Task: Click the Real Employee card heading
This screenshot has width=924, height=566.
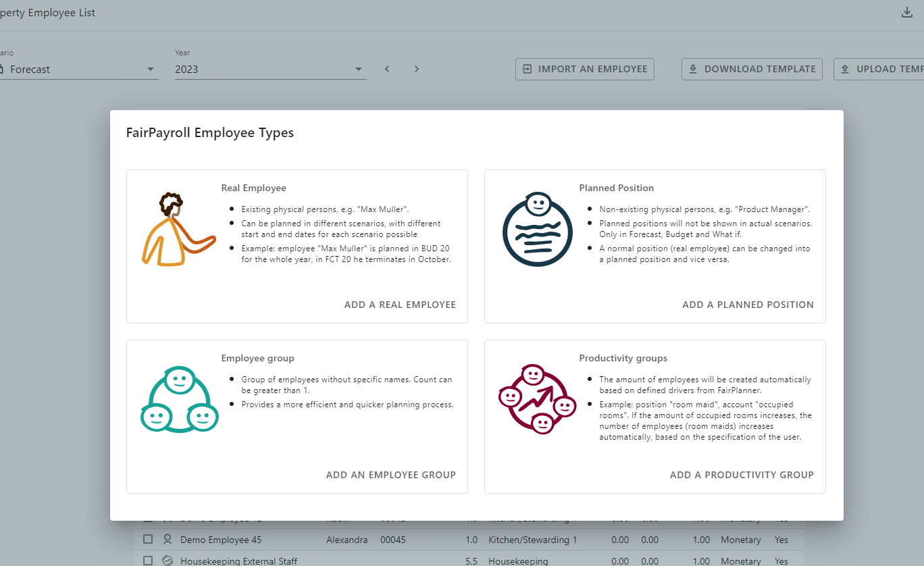Action: pos(254,188)
